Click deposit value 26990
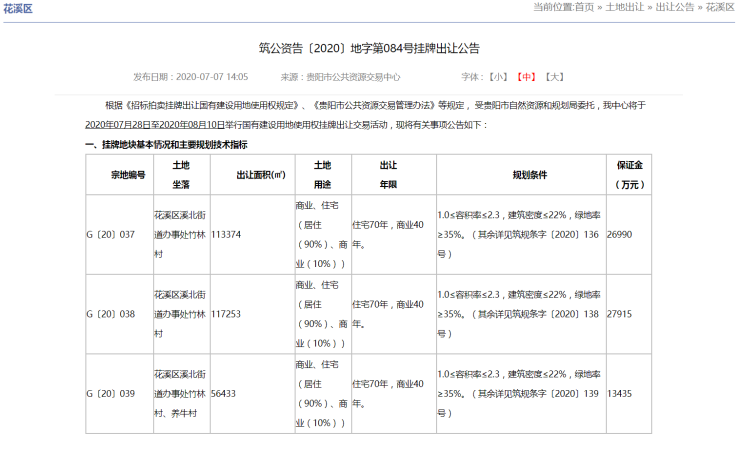 pyautogui.click(x=619, y=234)
